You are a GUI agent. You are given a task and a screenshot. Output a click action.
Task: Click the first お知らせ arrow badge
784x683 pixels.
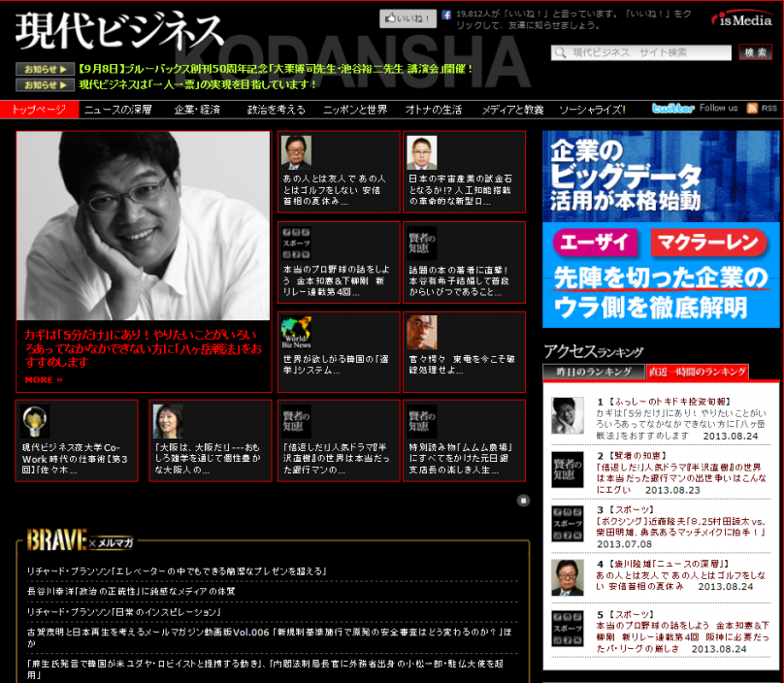point(45,69)
